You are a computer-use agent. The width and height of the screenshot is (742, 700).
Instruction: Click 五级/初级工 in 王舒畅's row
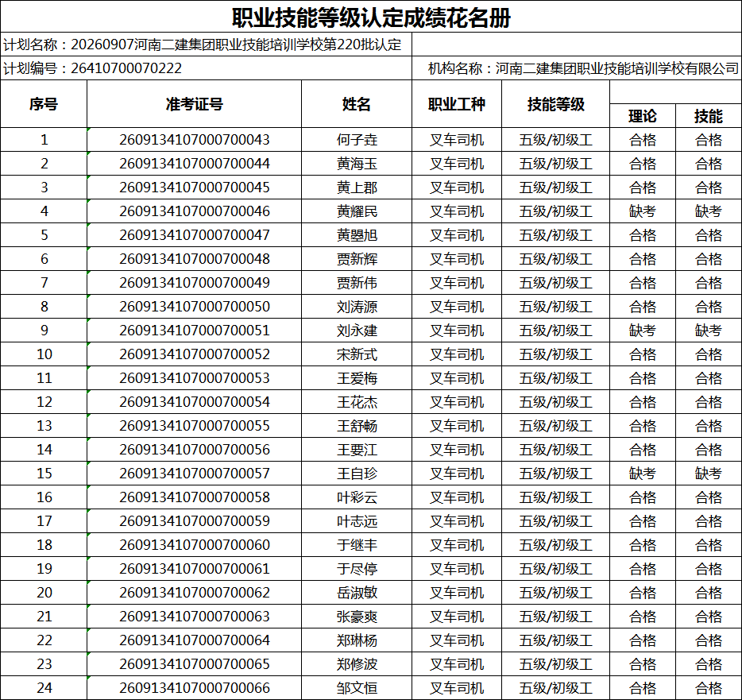click(x=555, y=426)
